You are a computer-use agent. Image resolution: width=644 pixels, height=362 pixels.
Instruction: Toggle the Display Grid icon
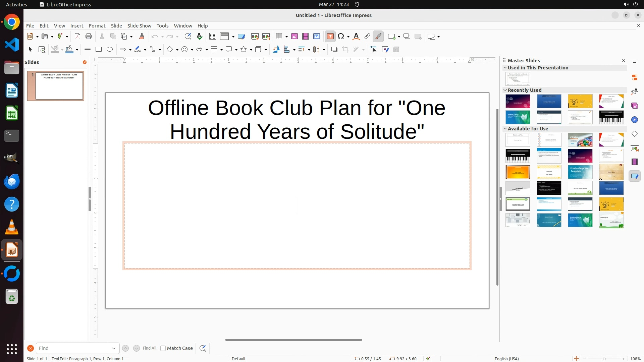click(x=213, y=37)
